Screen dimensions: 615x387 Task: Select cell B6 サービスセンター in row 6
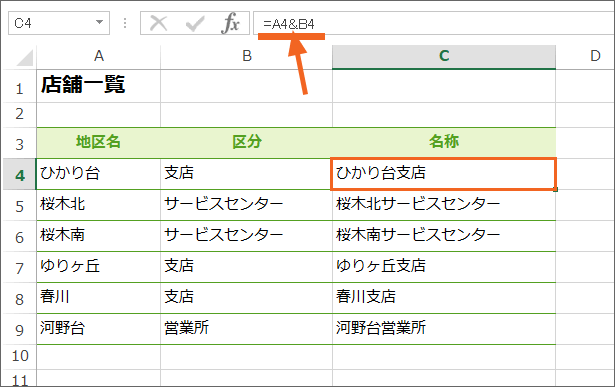246,236
